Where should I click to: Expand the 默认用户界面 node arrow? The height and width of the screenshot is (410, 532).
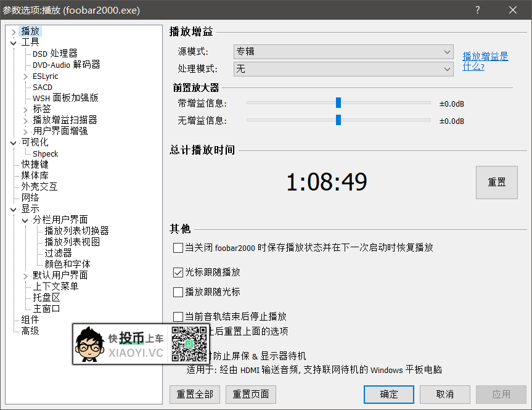pyautogui.click(x=25, y=276)
